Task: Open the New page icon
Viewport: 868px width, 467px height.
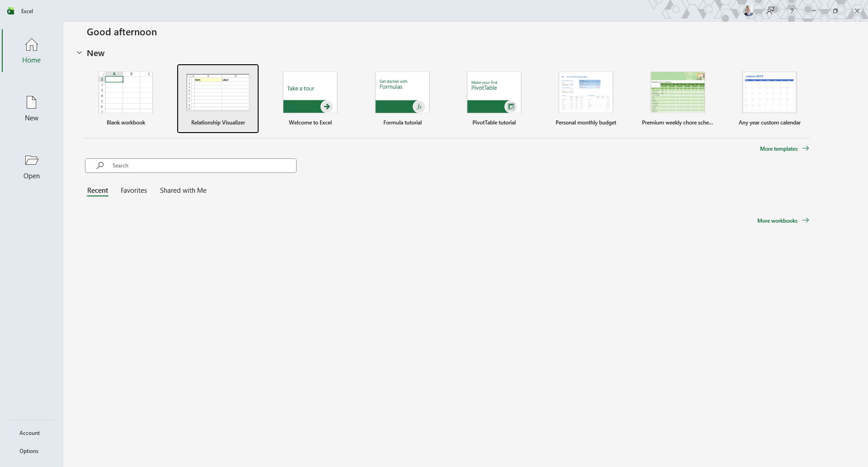Action: click(x=31, y=103)
